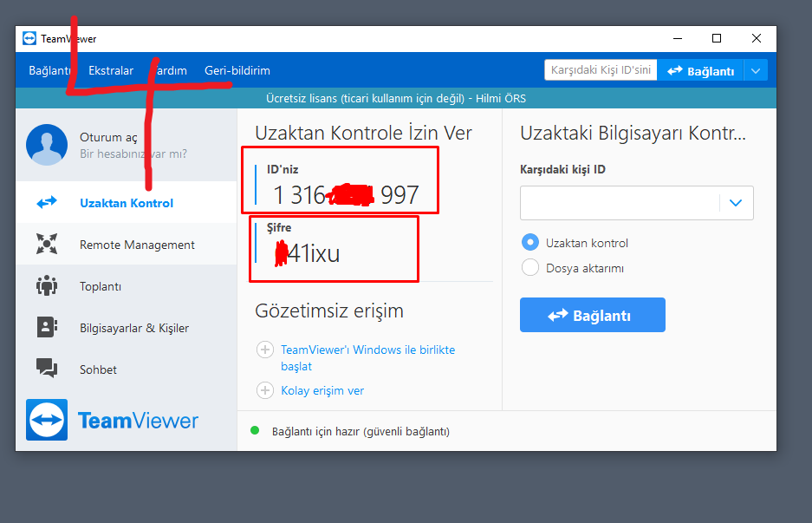The width and height of the screenshot is (812, 523).
Task: Click the large blue Bağlantı button
Action: click(x=593, y=315)
